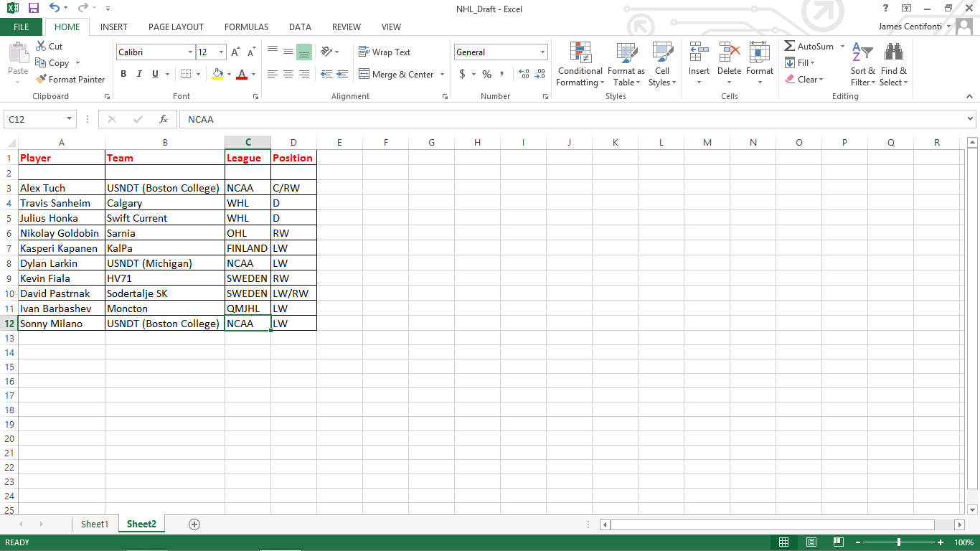Open Conditional Formatting options
Viewport: 980px width, 551px height.
[x=580, y=65]
